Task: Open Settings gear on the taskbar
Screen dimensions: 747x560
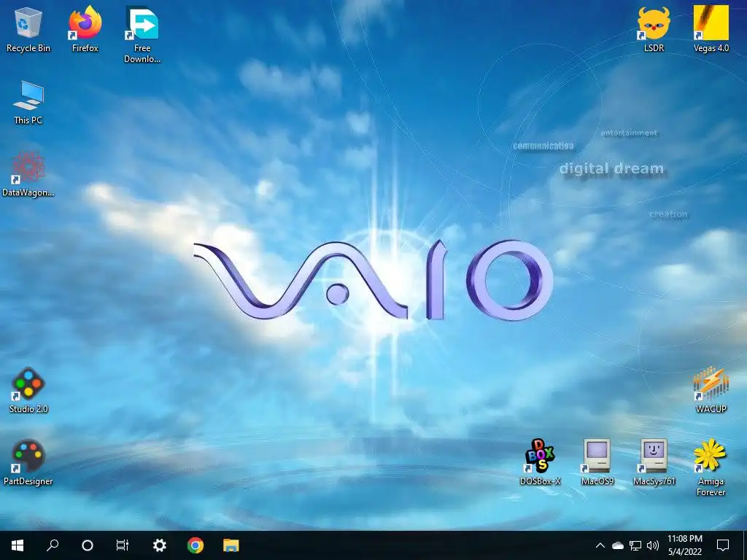Action: (x=159, y=545)
